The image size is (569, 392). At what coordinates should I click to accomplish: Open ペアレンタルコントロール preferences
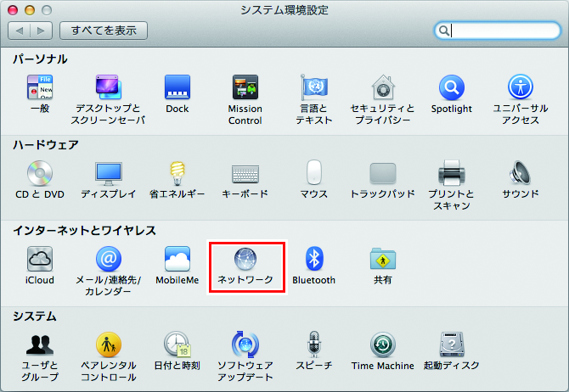pos(108,344)
